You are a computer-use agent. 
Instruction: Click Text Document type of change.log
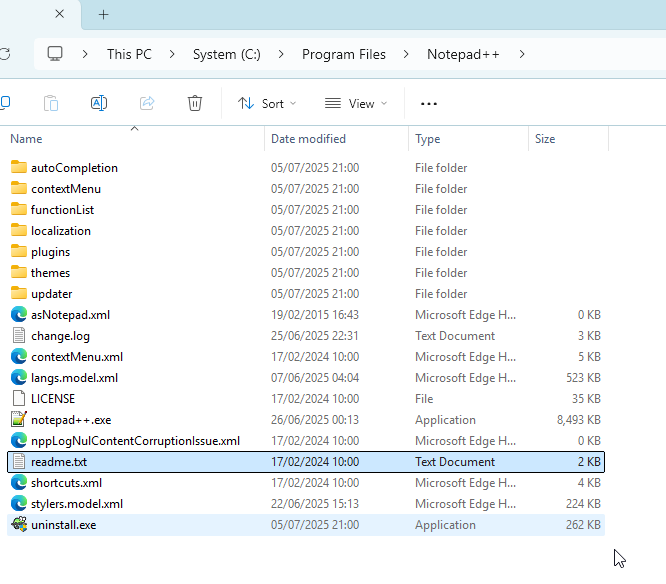(x=455, y=336)
